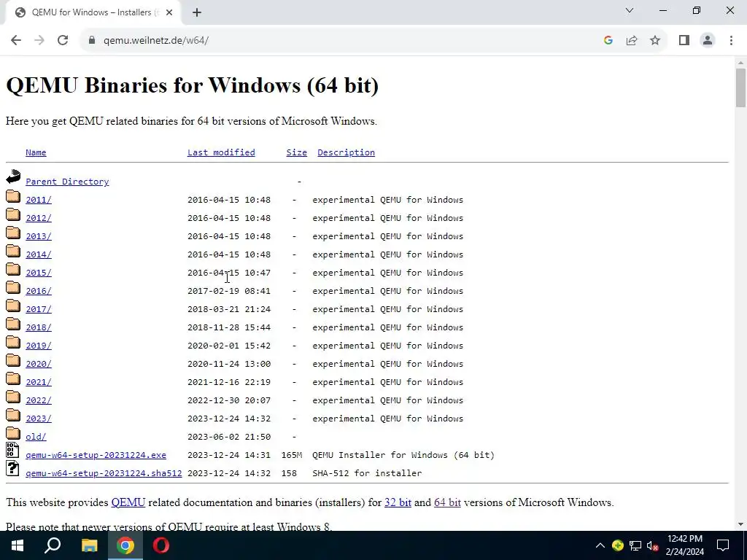
Task: Click the folder icon for old/
Action: 13,433
